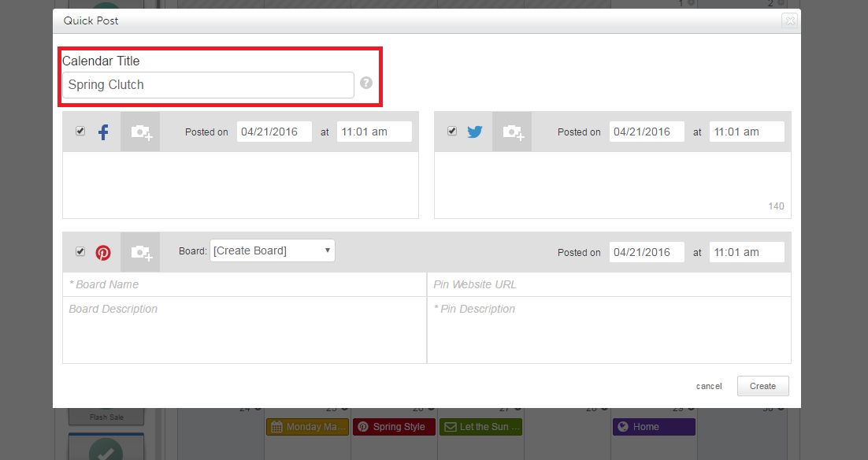This screenshot has height=460, width=868.
Task: Open the Calendar Title help icon
Action: pos(366,83)
